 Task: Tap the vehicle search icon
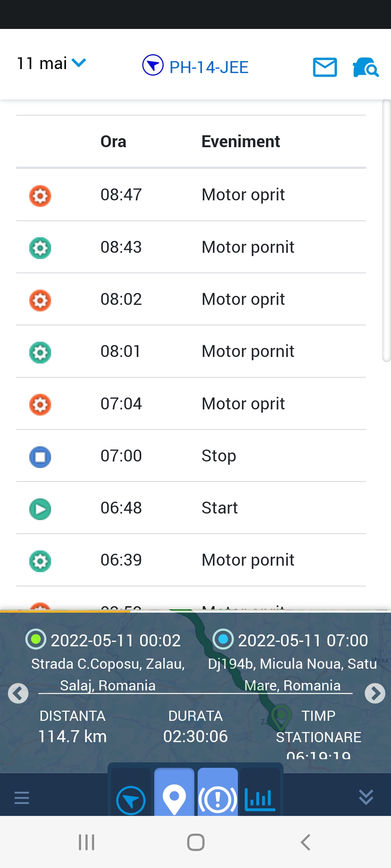pos(366,67)
